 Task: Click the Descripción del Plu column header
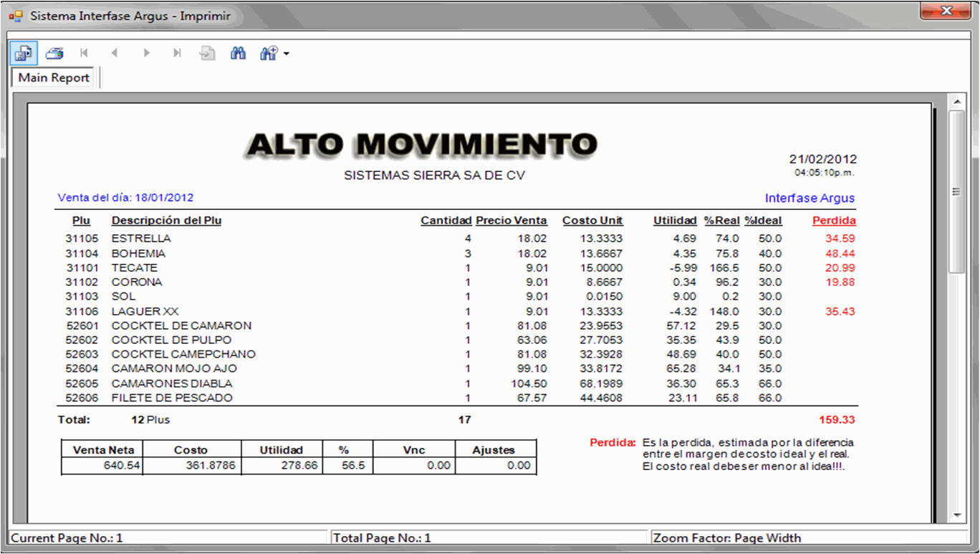[166, 221]
